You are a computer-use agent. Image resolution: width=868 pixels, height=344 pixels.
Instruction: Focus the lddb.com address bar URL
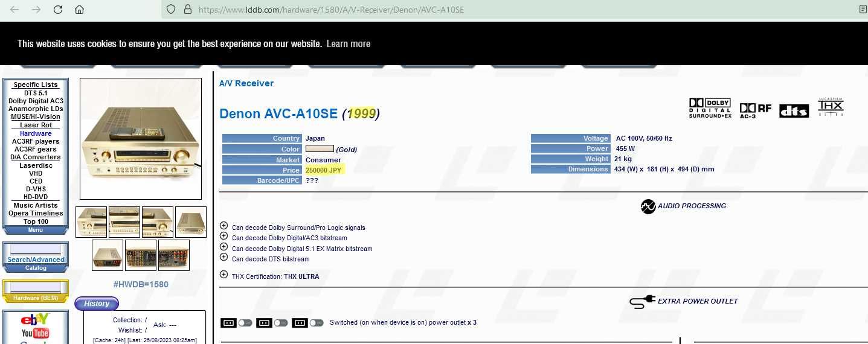(331, 10)
